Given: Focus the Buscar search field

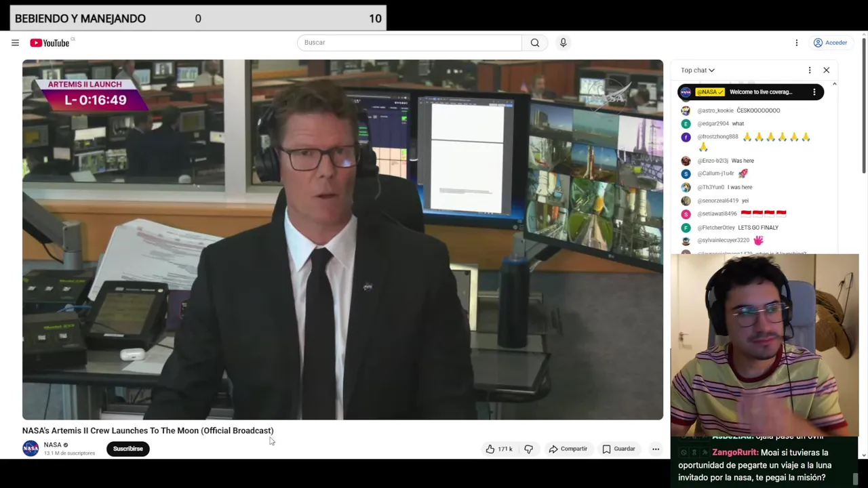Looking at the screenshot, I should pyautogui.click(x=410, y=43).
